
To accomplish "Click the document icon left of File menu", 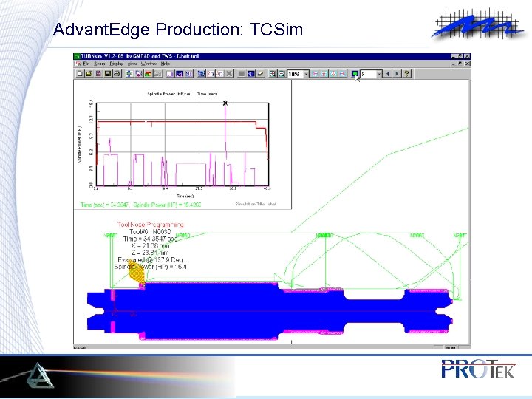I will tap(78, 64).
